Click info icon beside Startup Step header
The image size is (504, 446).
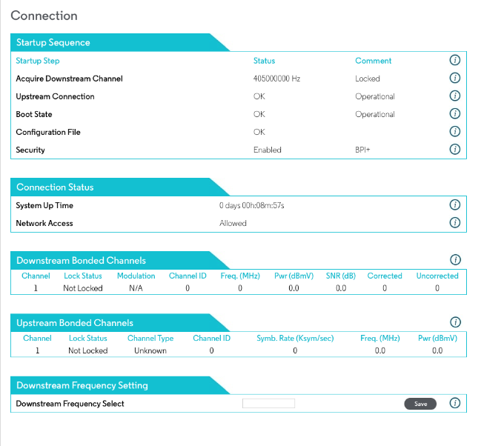455,61
